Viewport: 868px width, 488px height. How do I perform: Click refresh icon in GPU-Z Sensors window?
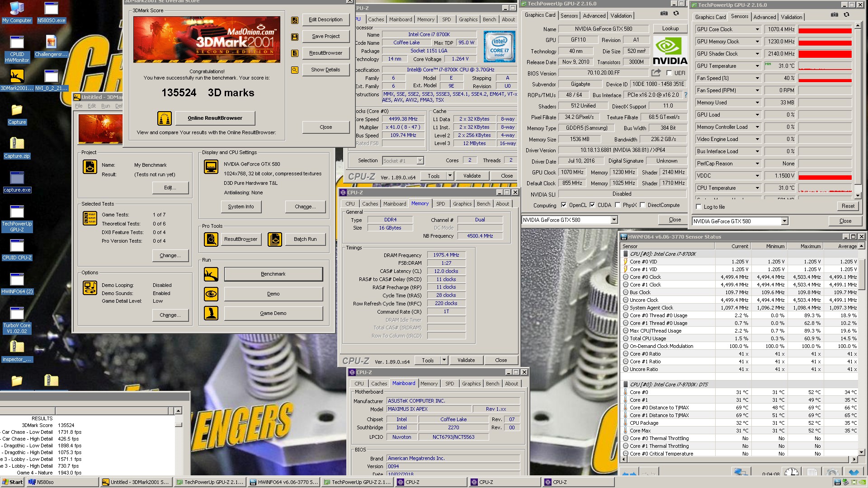coord(846,14)
